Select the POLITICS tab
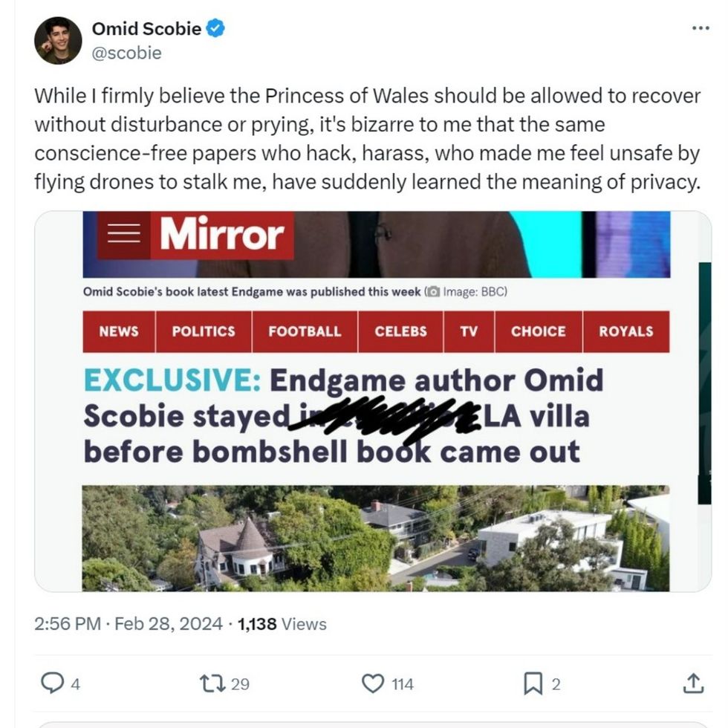The height and width of the screenshot is (728, 728). [x=204, y=331]
